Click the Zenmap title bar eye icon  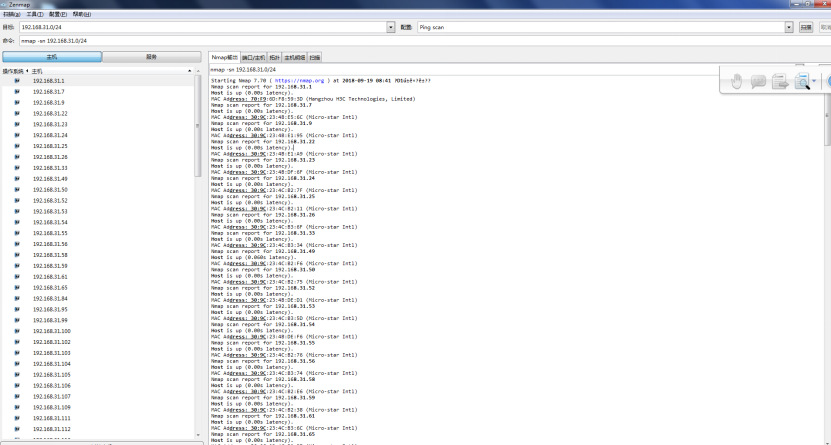[5, 4]
